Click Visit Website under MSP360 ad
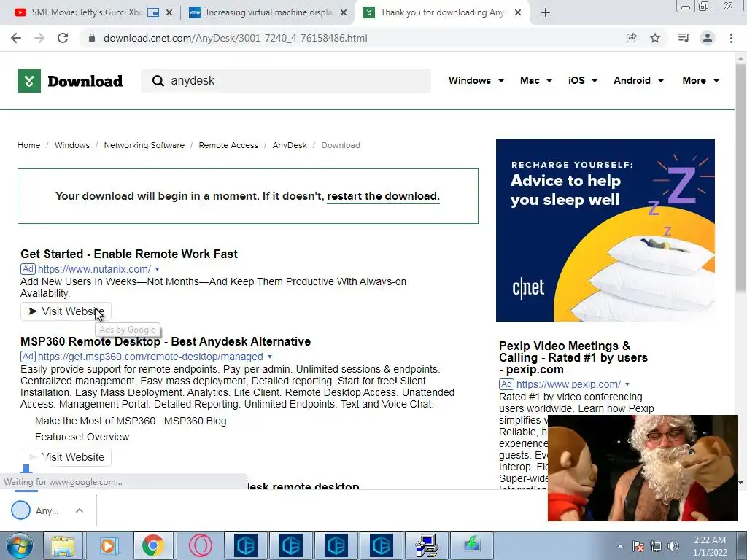747x560 pixels. pyautogui.click(x=66, y=457)
